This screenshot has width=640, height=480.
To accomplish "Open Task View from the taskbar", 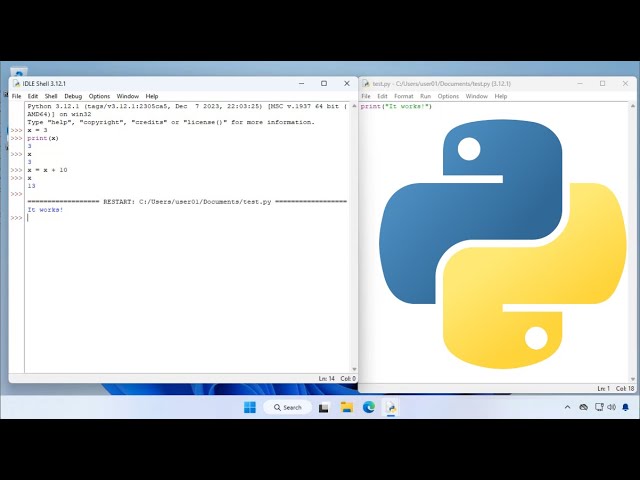I will tap(324, 407).
